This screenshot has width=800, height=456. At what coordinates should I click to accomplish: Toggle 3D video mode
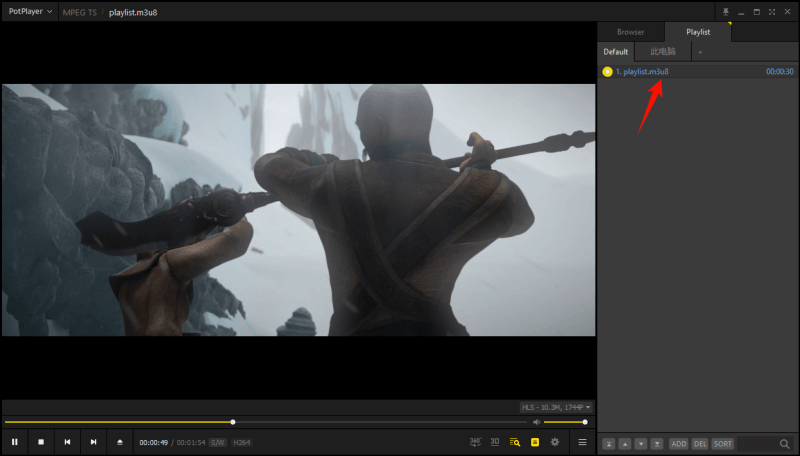click(495, 442)
